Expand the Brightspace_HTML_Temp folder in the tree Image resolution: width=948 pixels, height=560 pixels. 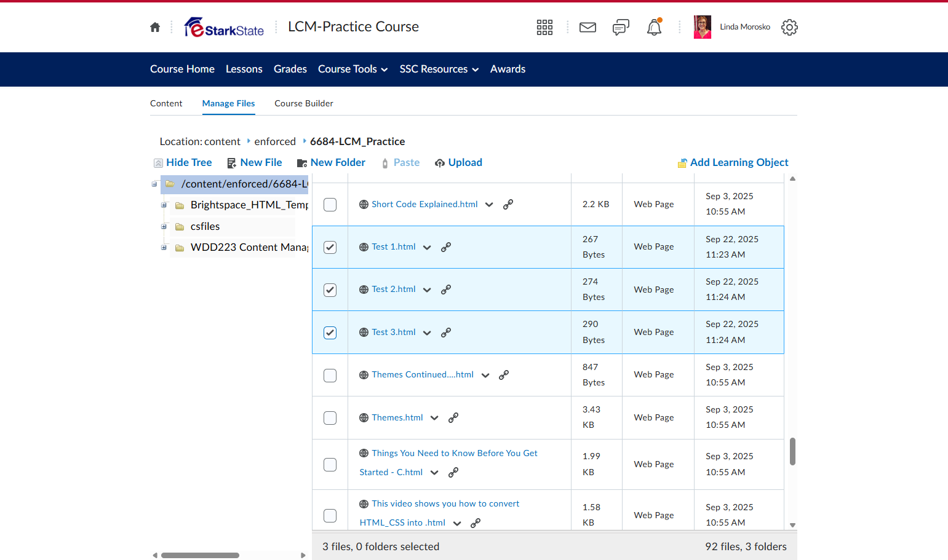[x=164, y=205]
